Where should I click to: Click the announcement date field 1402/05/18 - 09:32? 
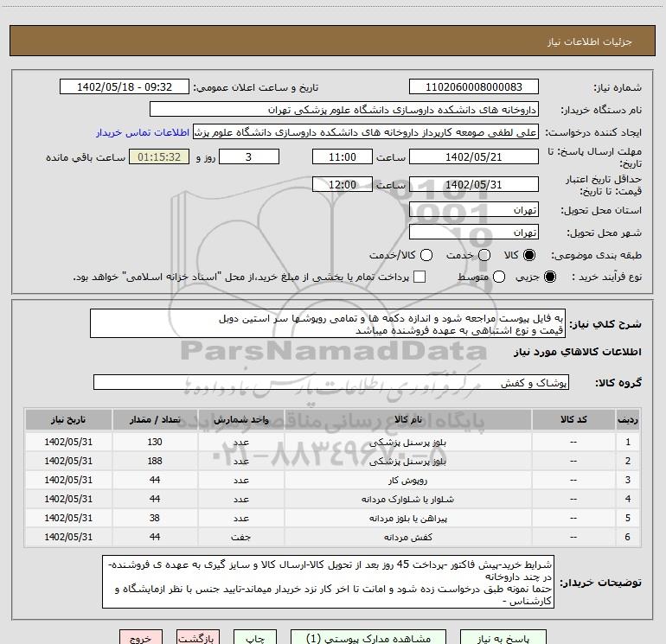[125, 87]
